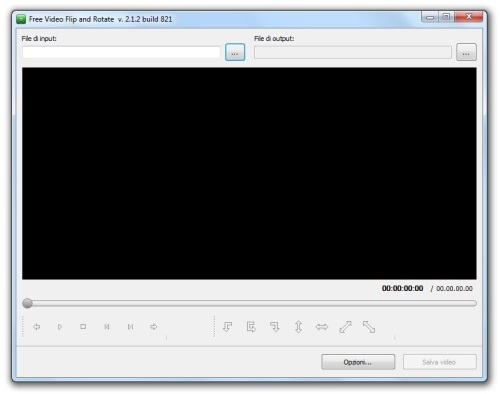Click the black video preview area

[249, 173]
